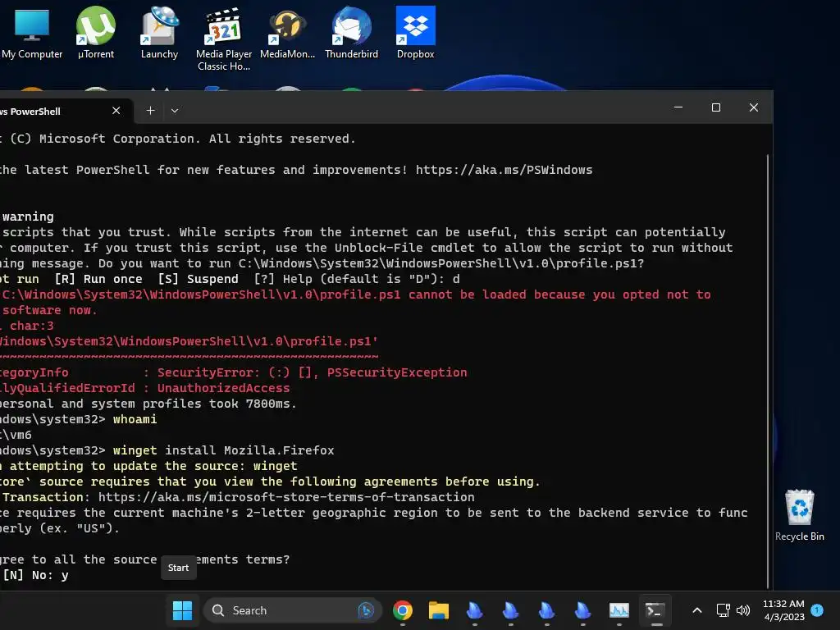The width and height of the screenshot is (840, 630).
Task: Show hidden system tray icons
Action: pyautogui.click(x=697, y=610)
